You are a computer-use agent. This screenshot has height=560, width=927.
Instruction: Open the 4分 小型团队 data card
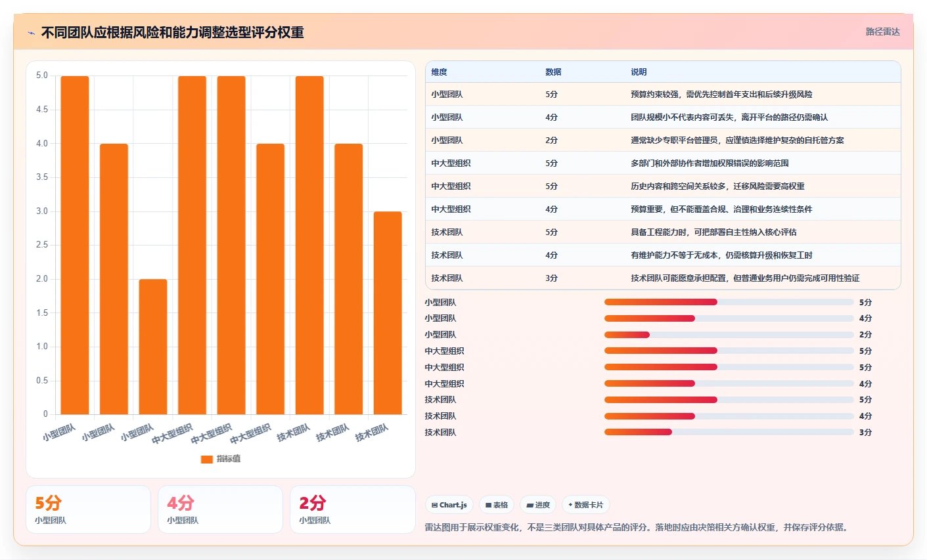[x=220, y=509]
